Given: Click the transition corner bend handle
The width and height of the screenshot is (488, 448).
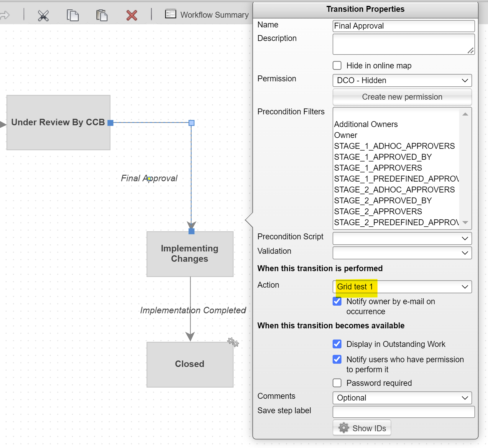Looking at the screenshot, I should [191, 123].
